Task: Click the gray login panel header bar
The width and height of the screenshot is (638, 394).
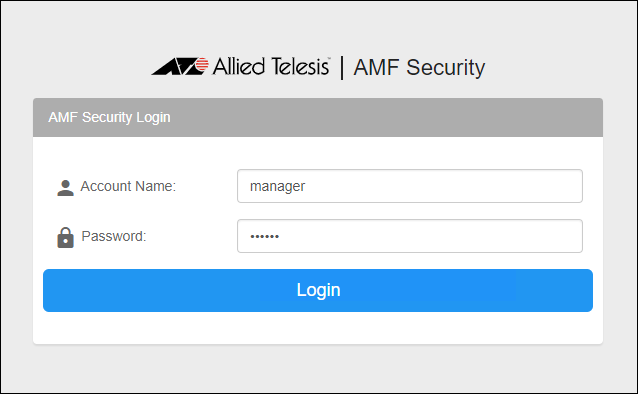Action: click(318, 117)
